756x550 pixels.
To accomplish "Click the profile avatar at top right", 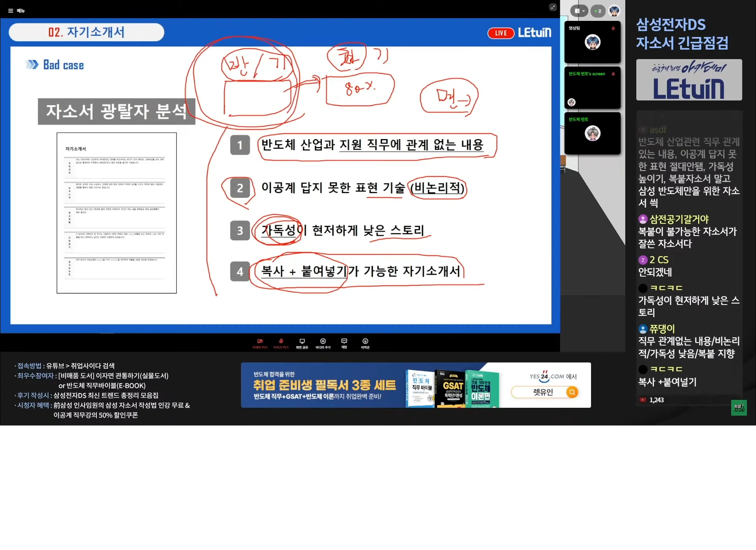I will pyautogui.click(x=614, y=11).
